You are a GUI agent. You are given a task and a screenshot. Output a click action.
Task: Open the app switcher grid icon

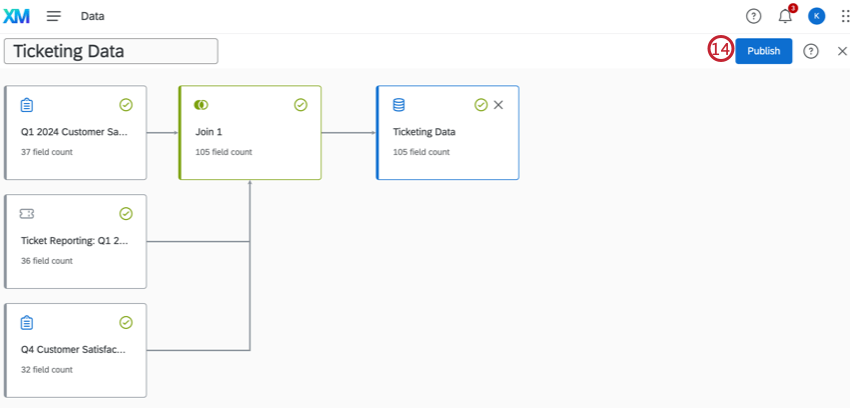(x=843, y=16)
